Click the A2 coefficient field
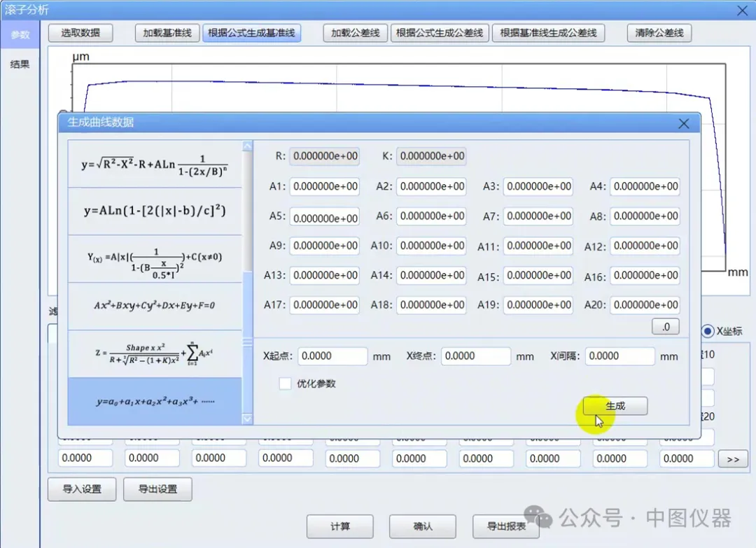Screen dimensions: 756x548 (x=431, y=187)
